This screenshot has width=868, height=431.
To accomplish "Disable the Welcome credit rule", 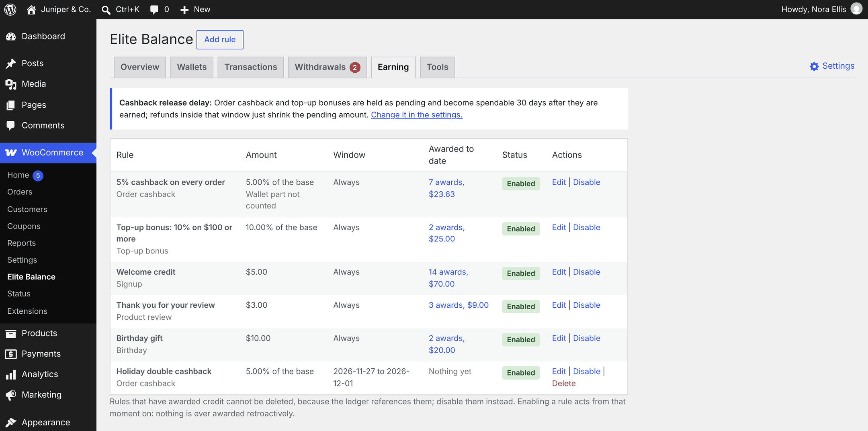I will 586,272.
